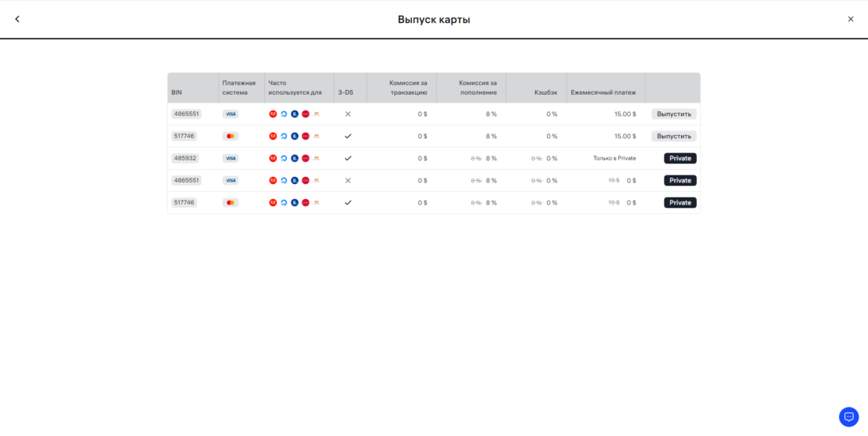The width and height of the screenshot is (868, 436).
Task: Open the support chat widget
Action: click(x=848, y=416)
